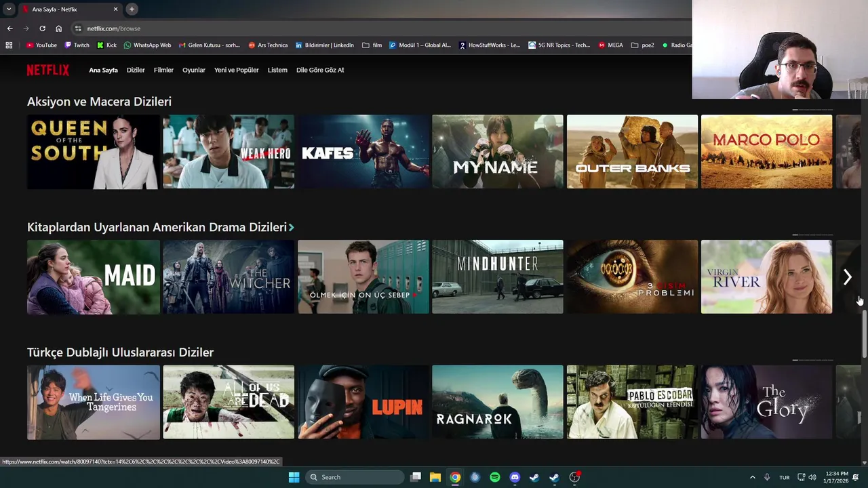Open Kick bookmark
Viewport: 868px width, 488px height.
tap(106, 45)
